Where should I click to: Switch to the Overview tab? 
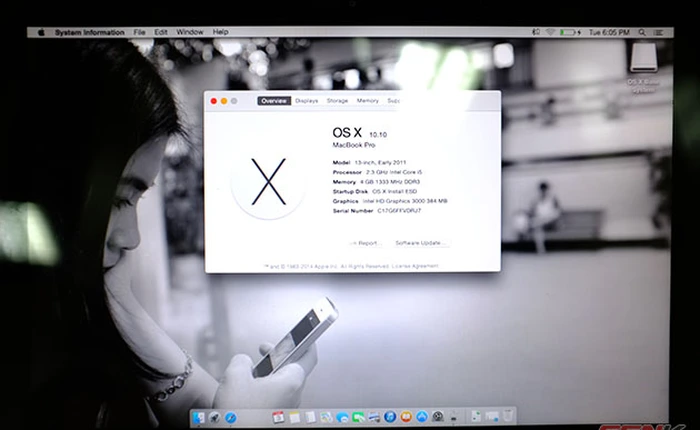(274, 101)
